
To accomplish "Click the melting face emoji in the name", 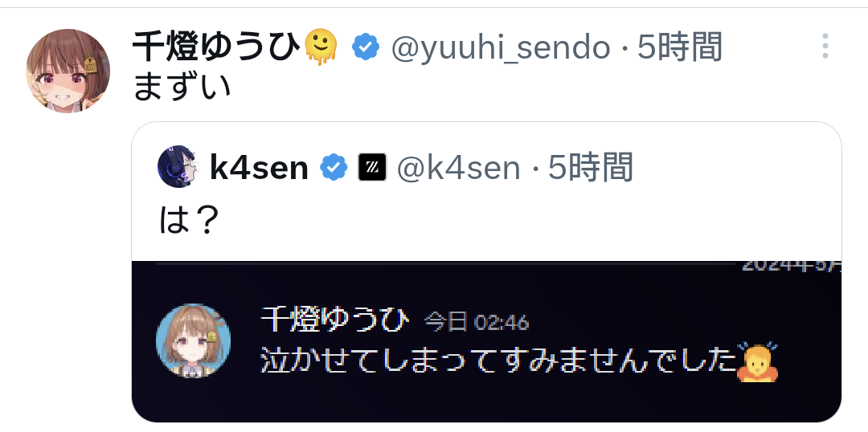I will [321, 47].
